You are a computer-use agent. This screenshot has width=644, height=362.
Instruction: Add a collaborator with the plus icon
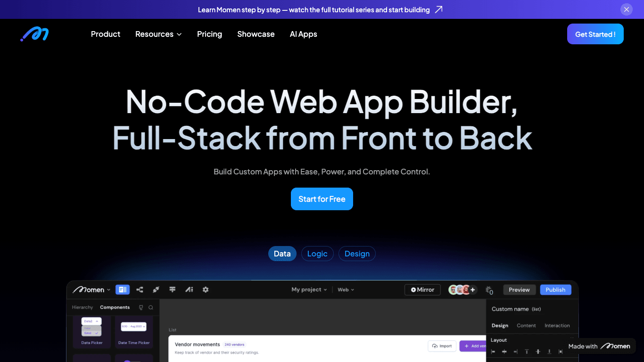point(472,290)
